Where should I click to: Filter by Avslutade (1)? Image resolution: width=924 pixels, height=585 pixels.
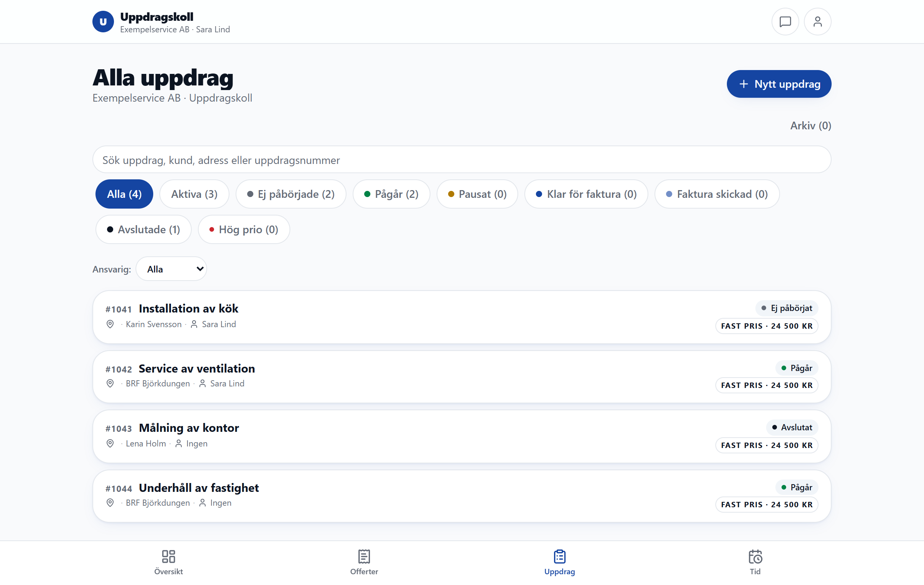(x=144, y=229)
